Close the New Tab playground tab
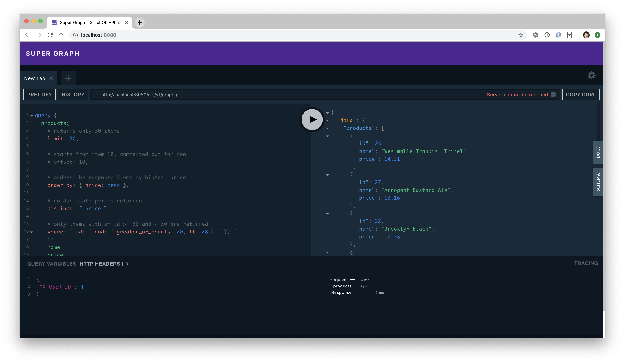Screen dimensions: 625x364 click(x=51, y=78)
